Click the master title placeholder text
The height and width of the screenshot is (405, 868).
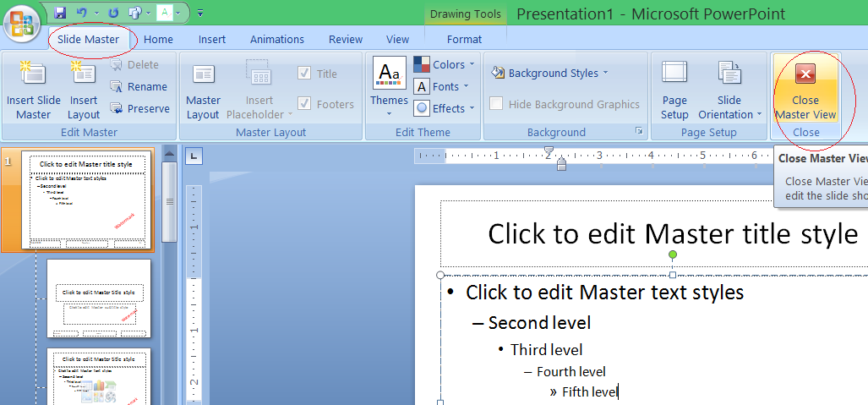pyautogui.click(x=673, y=234)
